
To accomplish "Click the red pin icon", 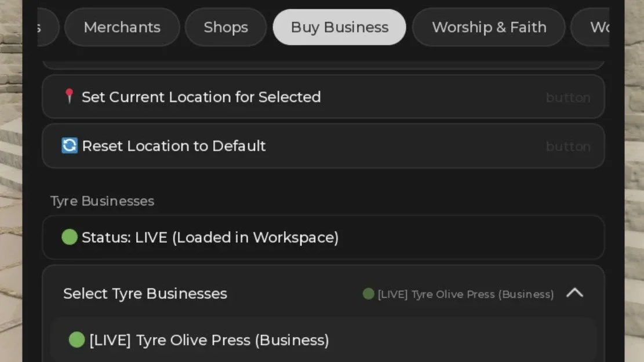I will 69,96.
